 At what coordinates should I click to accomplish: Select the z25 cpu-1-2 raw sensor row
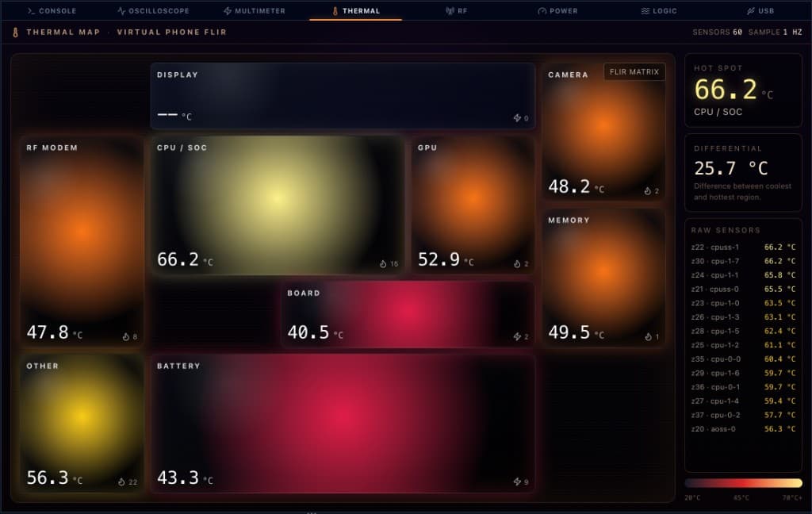click(743, 345)
